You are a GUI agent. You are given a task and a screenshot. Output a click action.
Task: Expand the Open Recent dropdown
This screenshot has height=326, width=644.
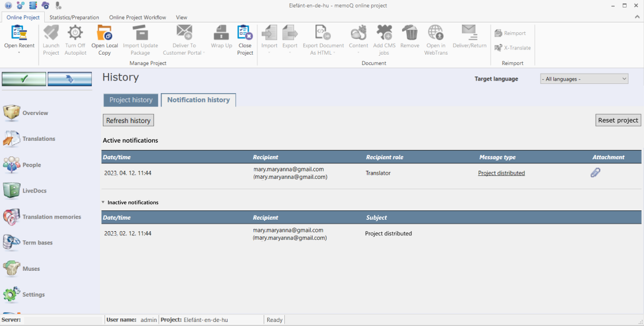(19, 52)
